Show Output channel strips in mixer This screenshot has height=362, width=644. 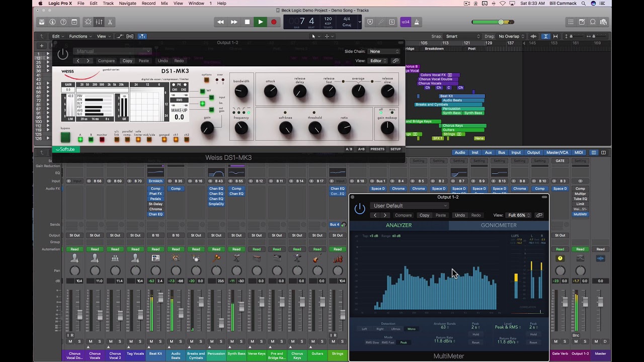[x=533, y=152]
